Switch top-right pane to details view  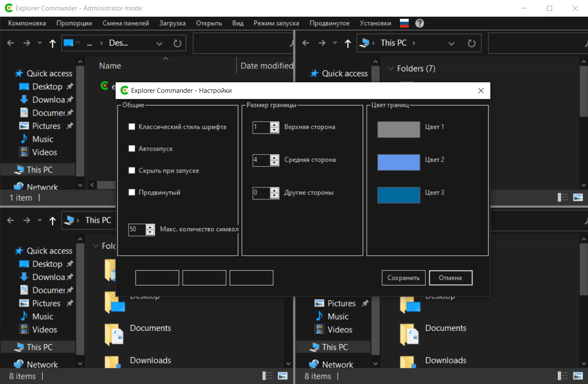[x=563, y=197]
